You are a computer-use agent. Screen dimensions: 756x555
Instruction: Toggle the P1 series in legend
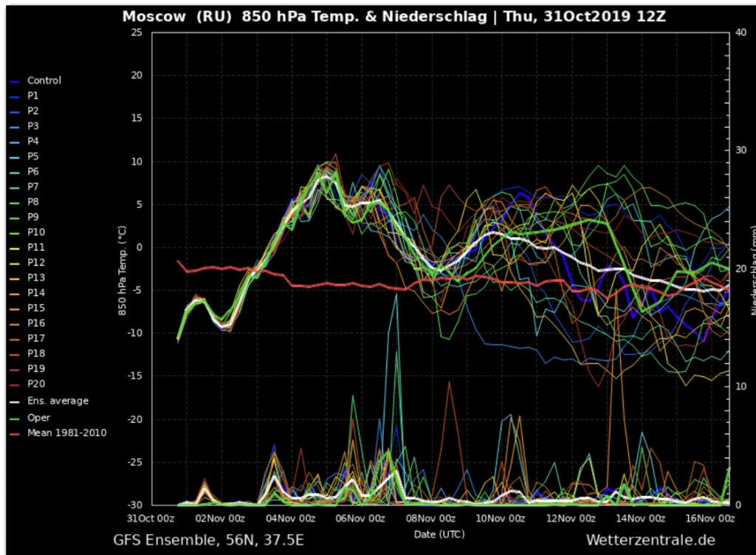33,96
